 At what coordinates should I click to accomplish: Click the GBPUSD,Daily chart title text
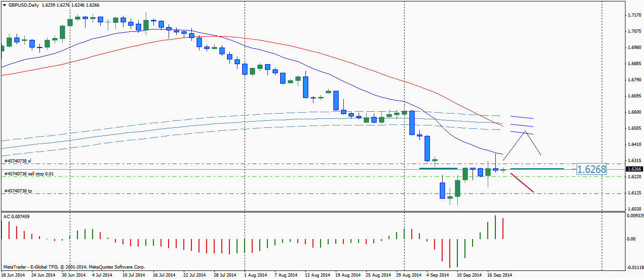click(23, 5)
